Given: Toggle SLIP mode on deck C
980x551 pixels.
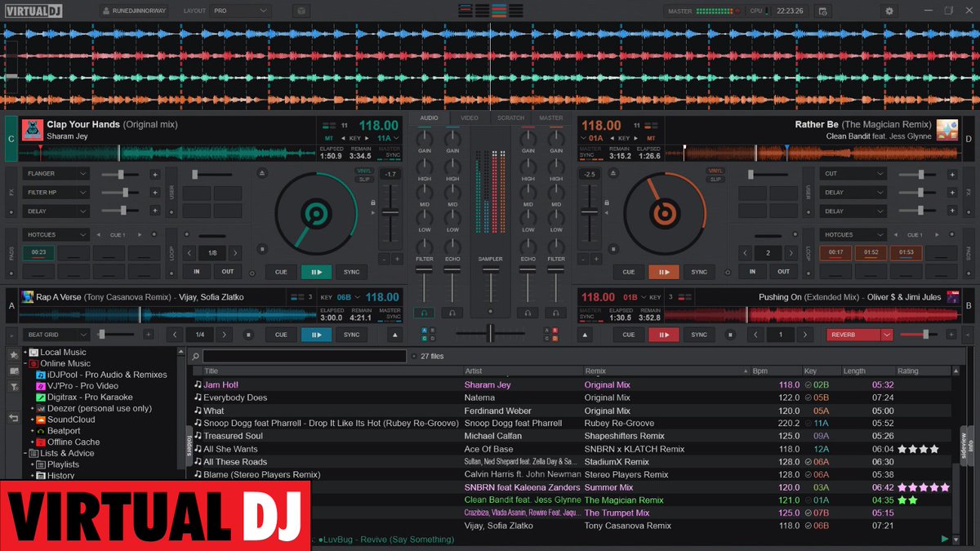Looking at the screenshot, I should (x=363, y=179).
